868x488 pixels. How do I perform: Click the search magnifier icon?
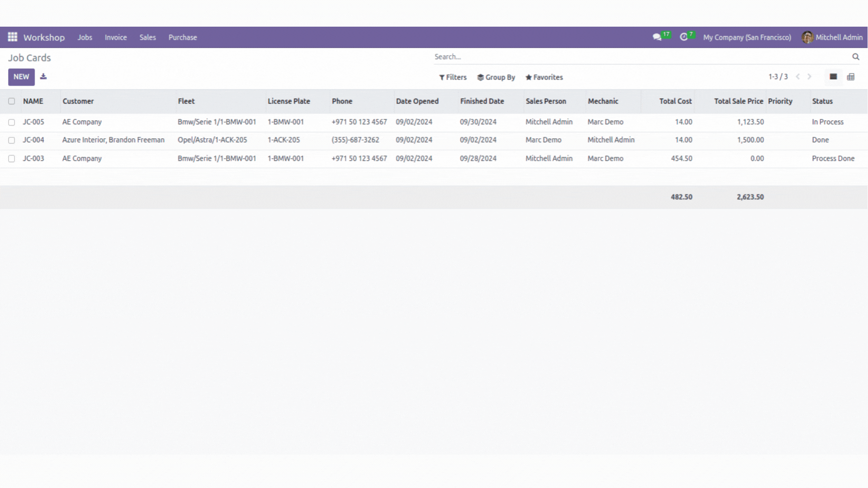click(855, 56)
